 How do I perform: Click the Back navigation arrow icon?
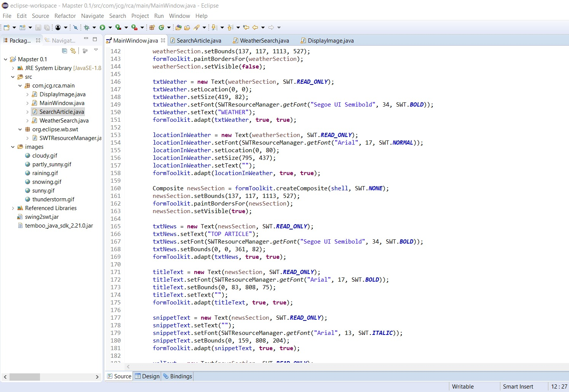tap(255, 27)
